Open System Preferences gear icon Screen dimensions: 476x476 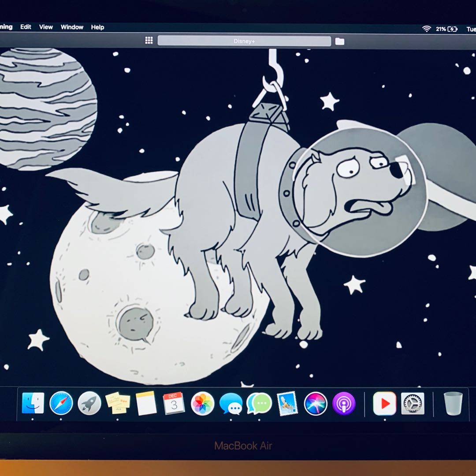(x=413, y=404)
